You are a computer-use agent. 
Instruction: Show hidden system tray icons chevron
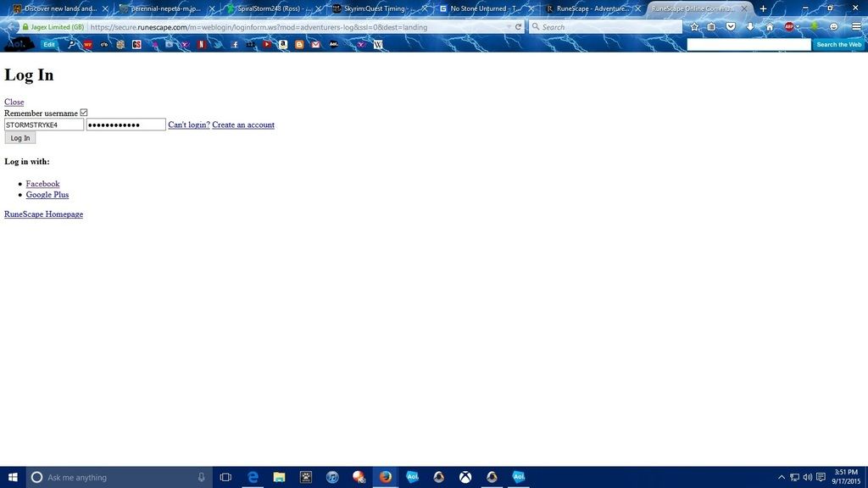tap(781, 477)
